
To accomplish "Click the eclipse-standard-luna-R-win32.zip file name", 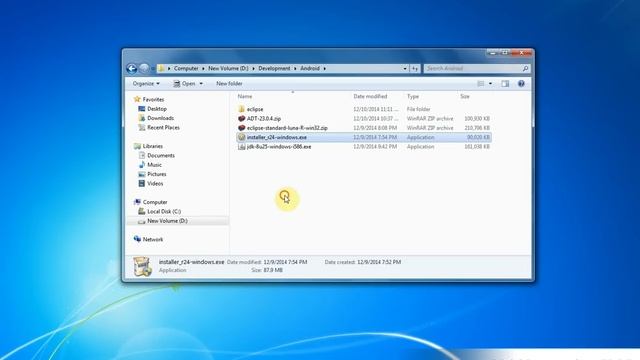I will pos(287,128).
